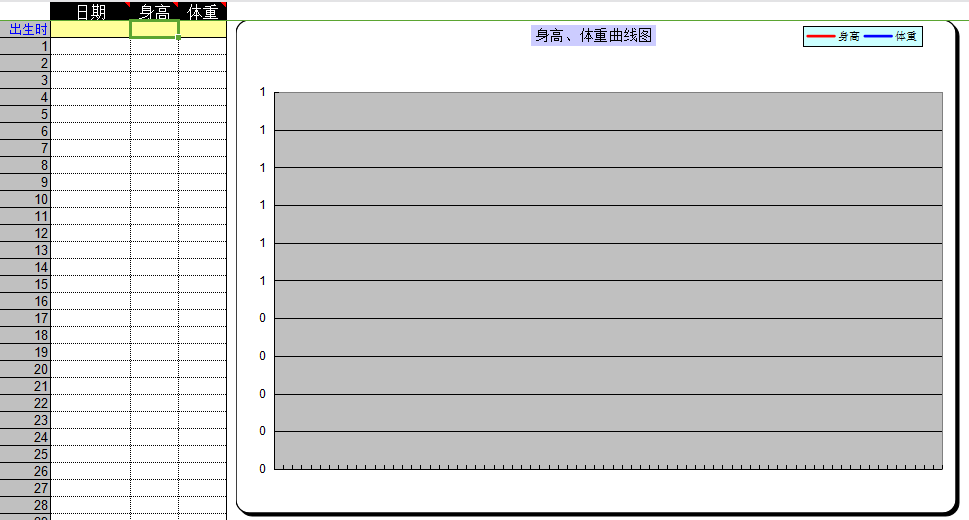Select the 体重 cell in row 24
The height and width of the screenshot is (520, 969).
pos(203,437)
